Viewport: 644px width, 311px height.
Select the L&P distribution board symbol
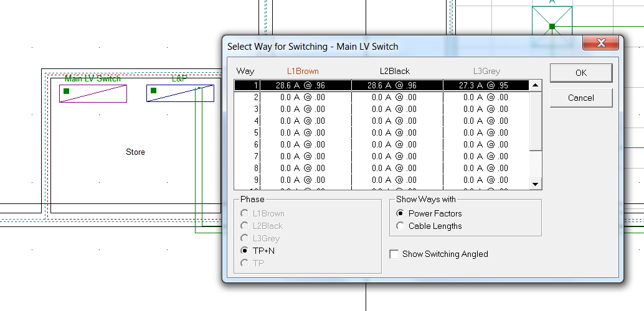[180, 93]
